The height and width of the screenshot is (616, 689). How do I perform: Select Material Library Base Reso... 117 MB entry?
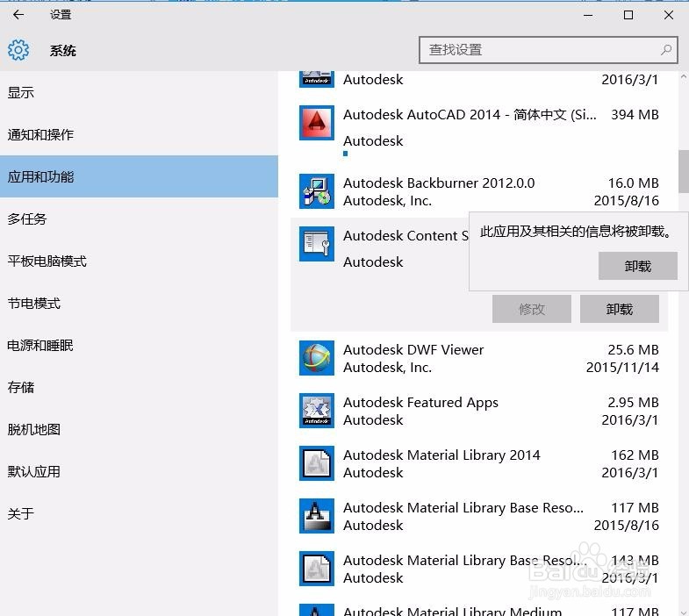coord(479,516)
